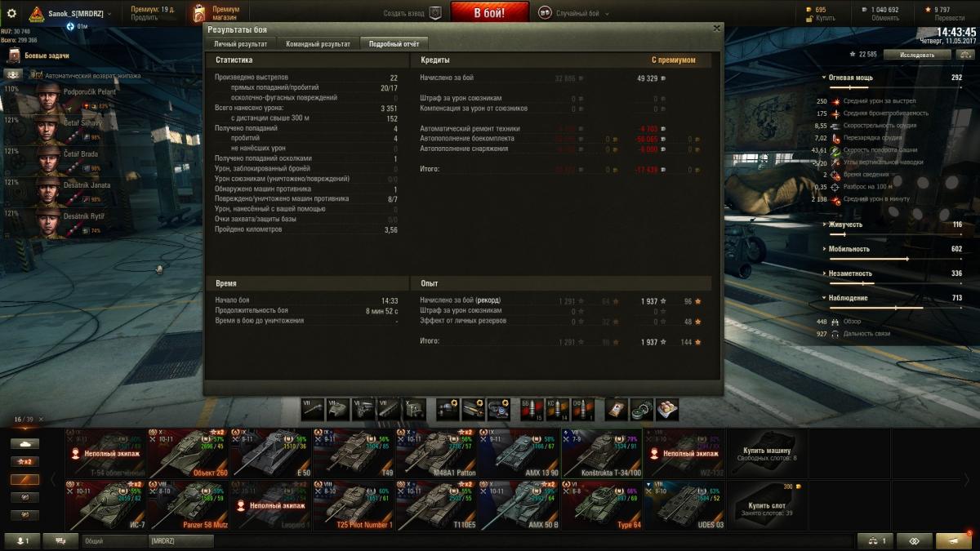
Task: Open the [MRDRZ] clan chat tab
Action: pos(181,541)
